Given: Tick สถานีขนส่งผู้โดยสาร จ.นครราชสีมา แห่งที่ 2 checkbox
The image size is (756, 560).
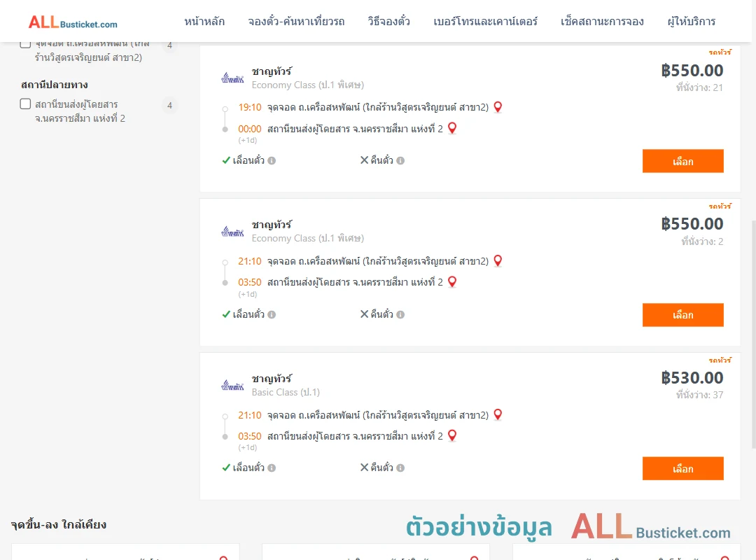Looking at the screenshot, I should click(26, 104).
